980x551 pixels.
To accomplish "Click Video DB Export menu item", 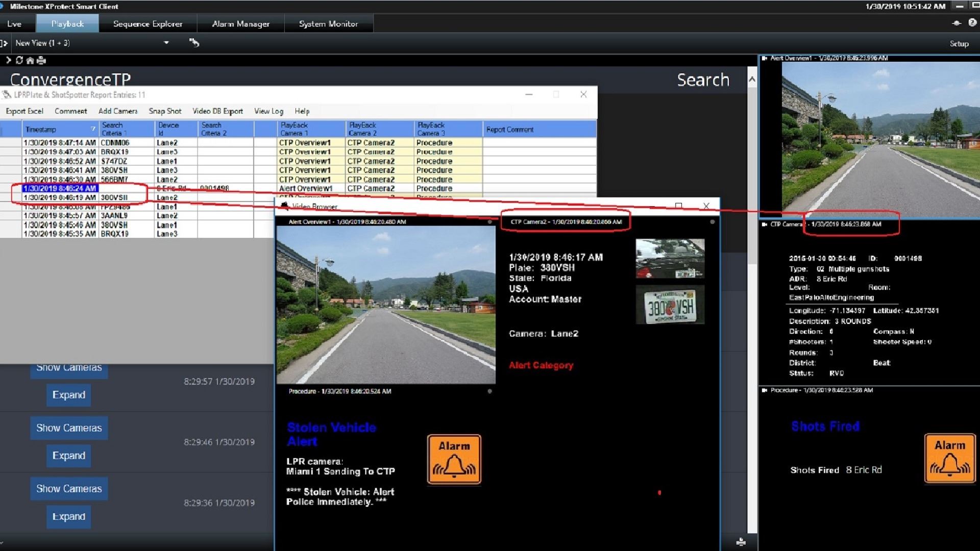I will click(217, 111).
